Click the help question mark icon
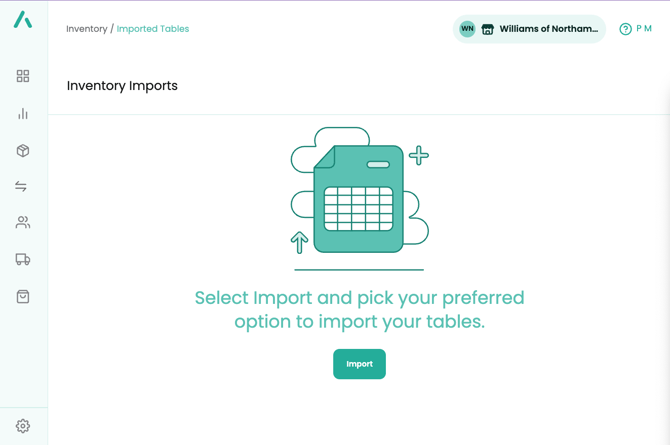The image size is (670, 445). click(x=625, y=29)
